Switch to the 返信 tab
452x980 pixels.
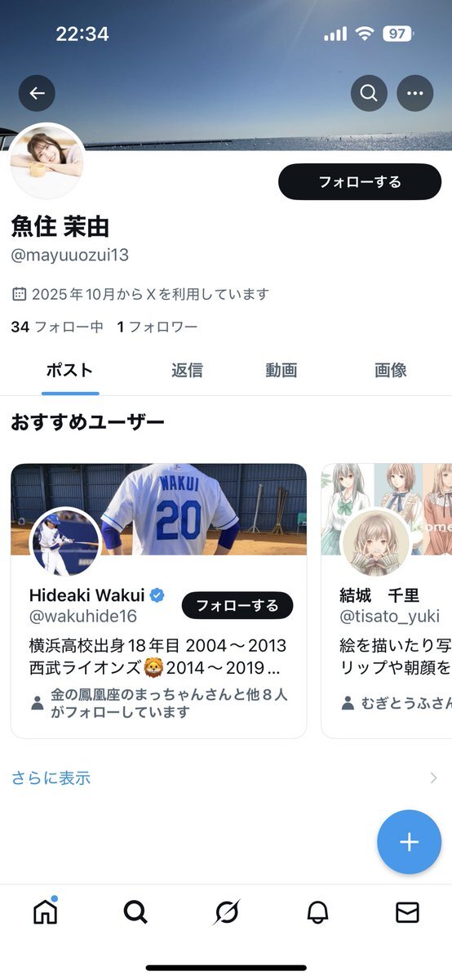pyautogui.click(x=187, y=370)
